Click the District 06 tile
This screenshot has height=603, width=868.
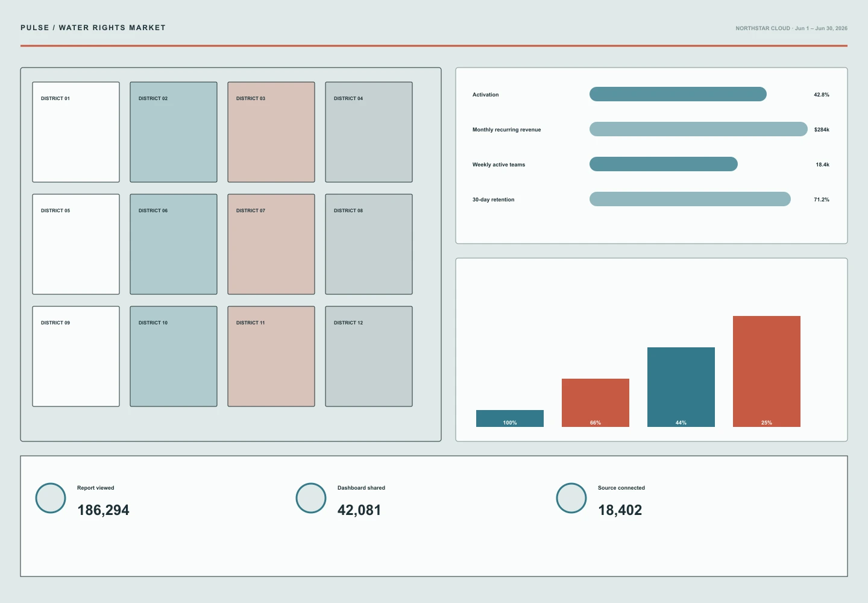pyautogui.click(x=174, y=244)
